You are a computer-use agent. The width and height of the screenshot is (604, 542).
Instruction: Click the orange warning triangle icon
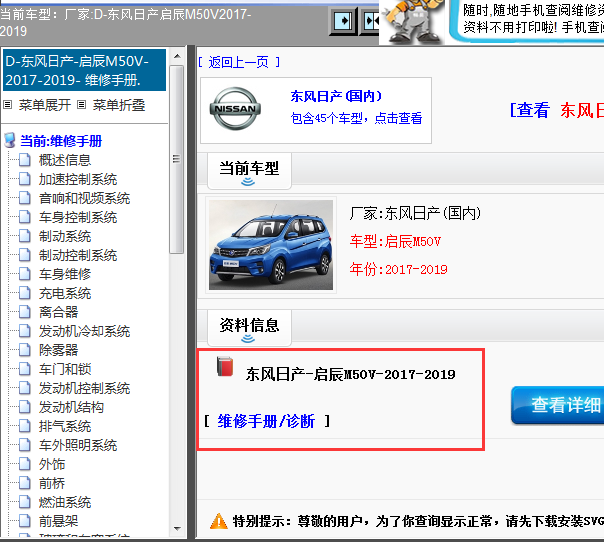click(218, 521)
